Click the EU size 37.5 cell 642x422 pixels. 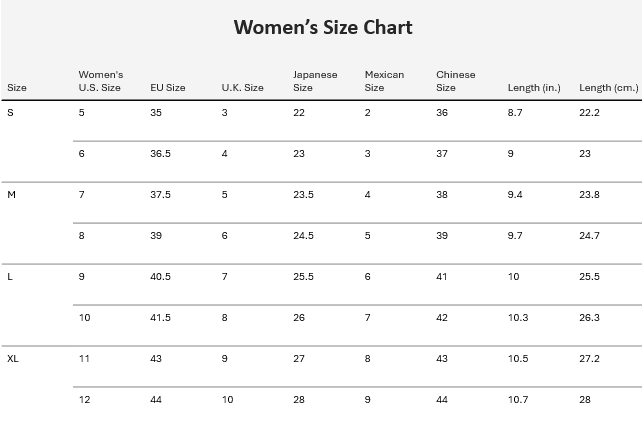tap(160, 195)
